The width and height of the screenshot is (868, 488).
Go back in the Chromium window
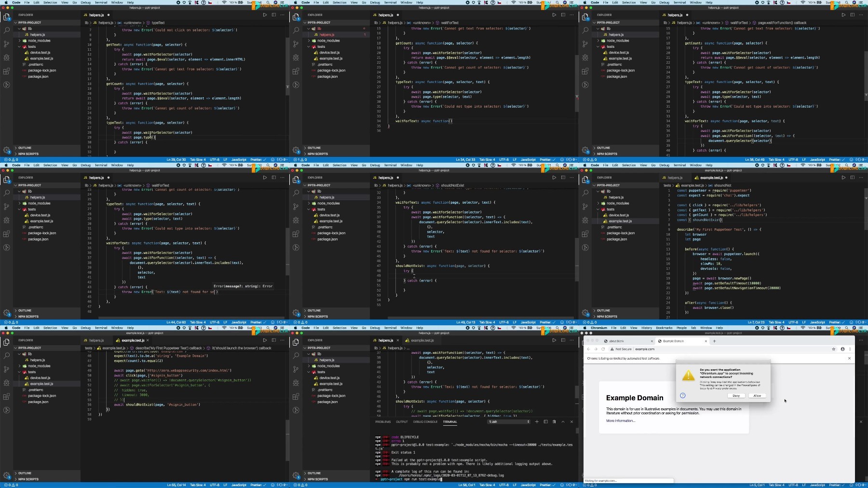[x=588, y=349]
